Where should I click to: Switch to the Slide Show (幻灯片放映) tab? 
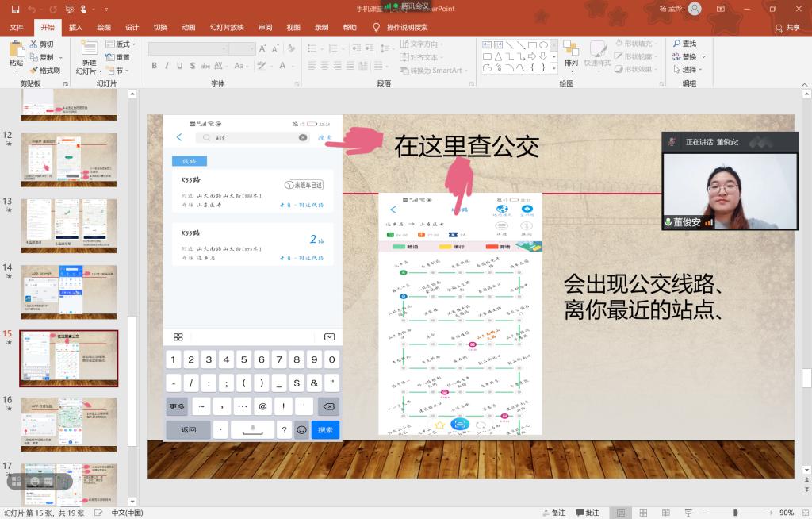click(x=227, y=27)
